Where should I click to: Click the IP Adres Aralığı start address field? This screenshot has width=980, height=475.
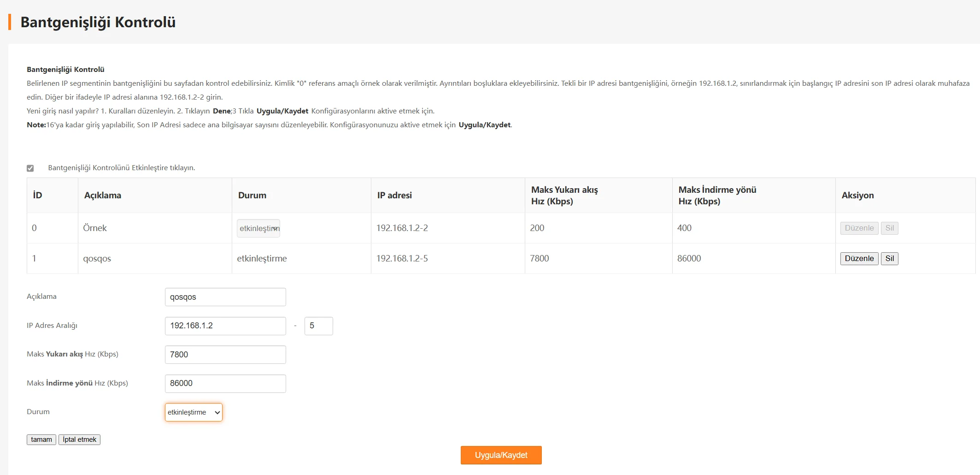[225, 326]
